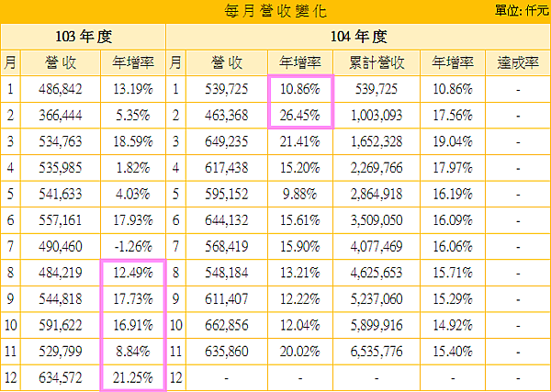Image resolution: width=551 pixels, height=392 pixels.
Task: Select the cell 534,763
Action: (61, 141)
